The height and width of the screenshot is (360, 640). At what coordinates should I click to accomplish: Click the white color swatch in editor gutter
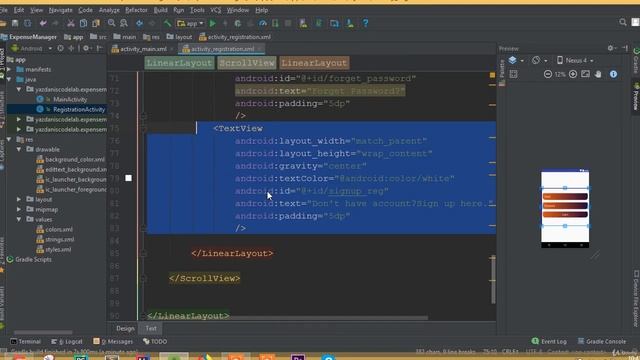click(129, 178)
